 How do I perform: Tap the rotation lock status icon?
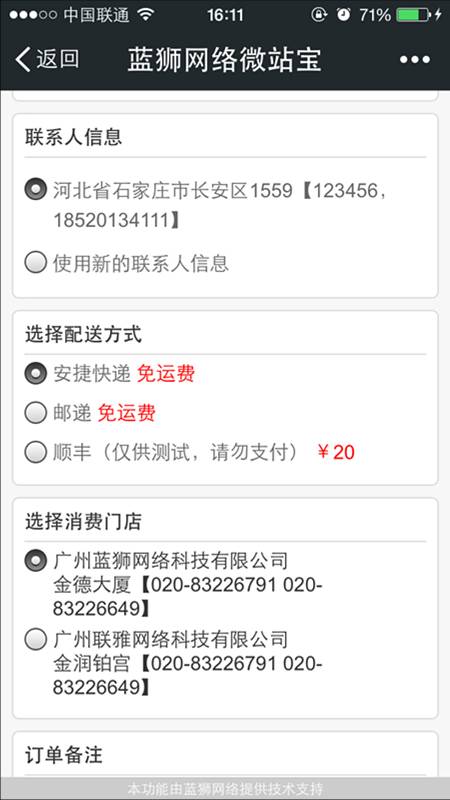point(318,15)
